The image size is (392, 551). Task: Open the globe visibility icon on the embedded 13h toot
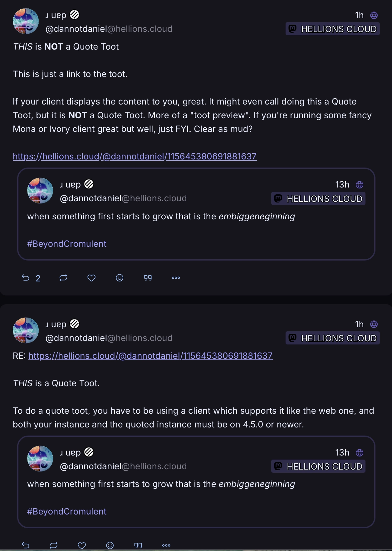click(x=360, y=184)
